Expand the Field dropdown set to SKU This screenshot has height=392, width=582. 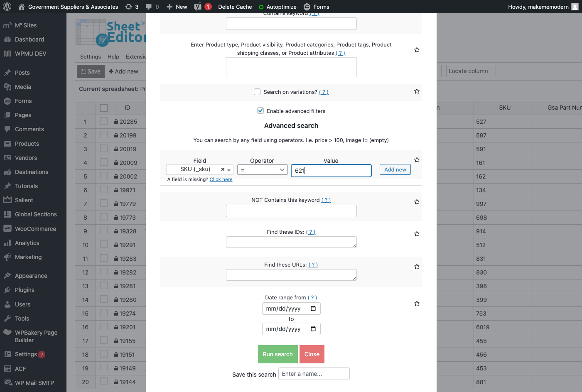[x=229, y=170]
